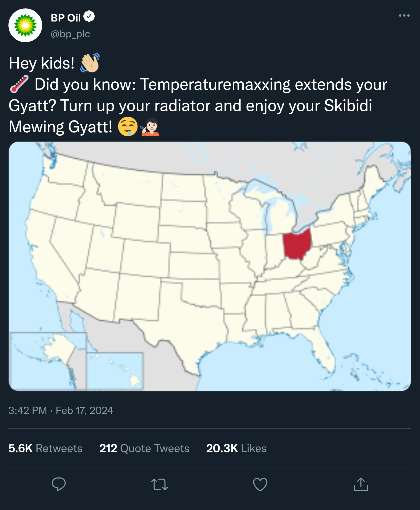
Task: Click the reply speech bubble icon
Action: 59,484
